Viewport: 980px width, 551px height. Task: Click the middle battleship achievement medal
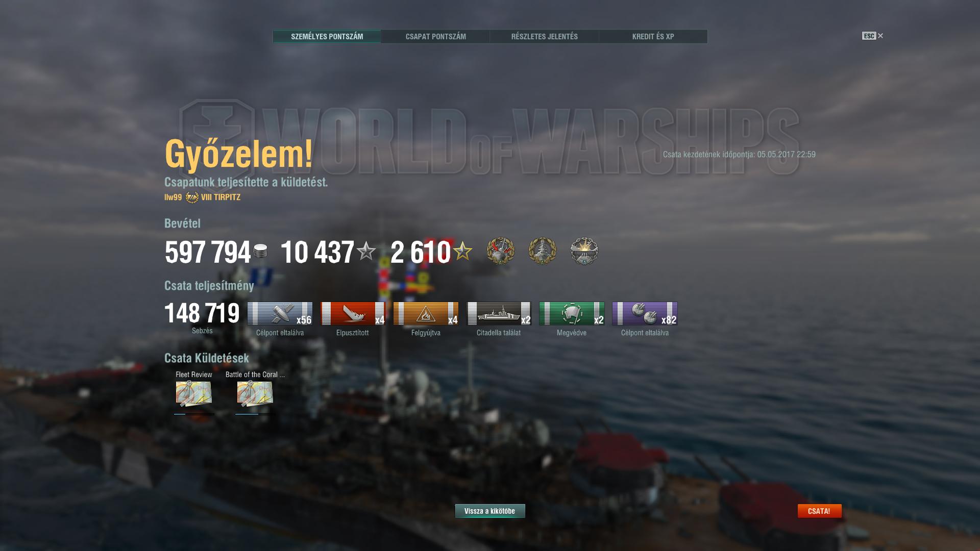(543, 251)
